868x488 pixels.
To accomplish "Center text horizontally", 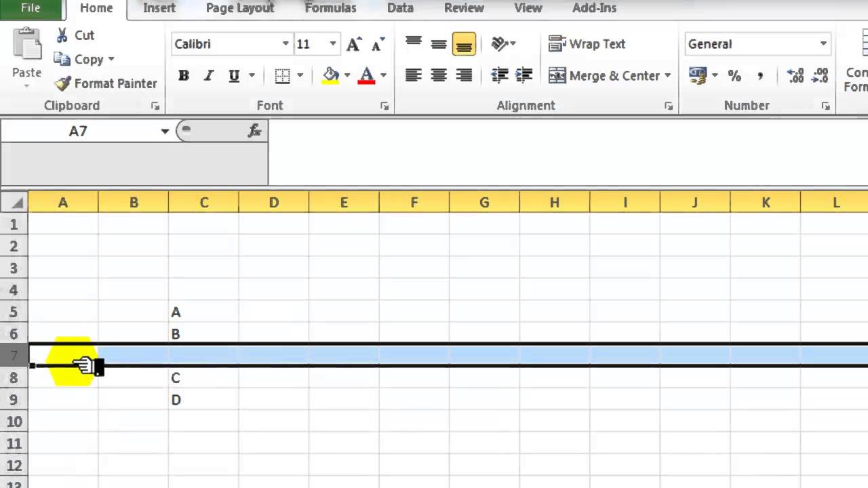I will [439, 75].
